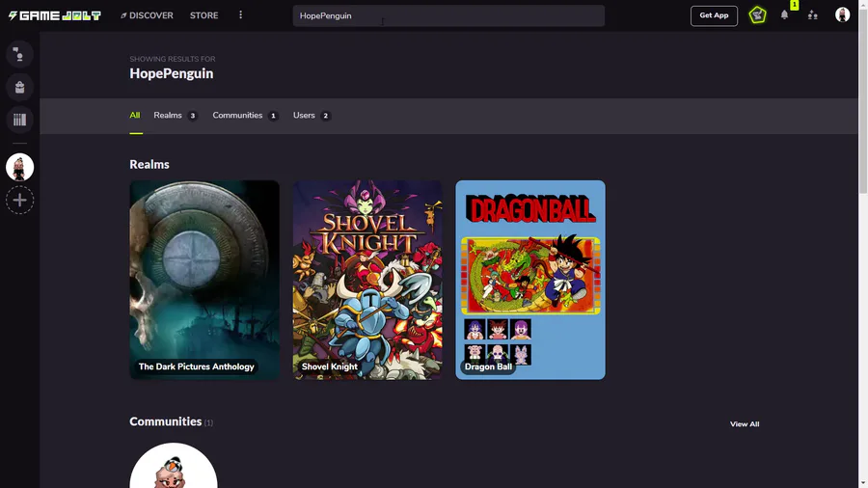
Task: Click the Realms section heading
Action: coord(149,164)
